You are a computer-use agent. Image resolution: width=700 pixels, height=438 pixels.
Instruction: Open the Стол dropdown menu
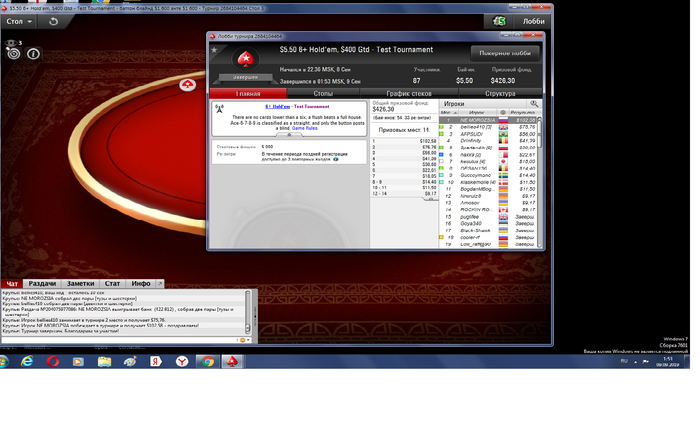[19, 21]
